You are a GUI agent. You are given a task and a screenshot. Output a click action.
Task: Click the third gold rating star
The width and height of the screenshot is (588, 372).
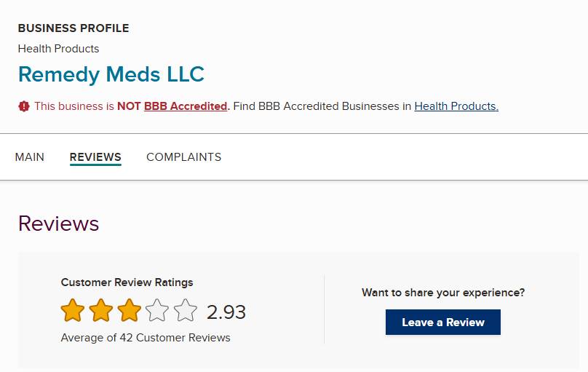pos(130,311)
